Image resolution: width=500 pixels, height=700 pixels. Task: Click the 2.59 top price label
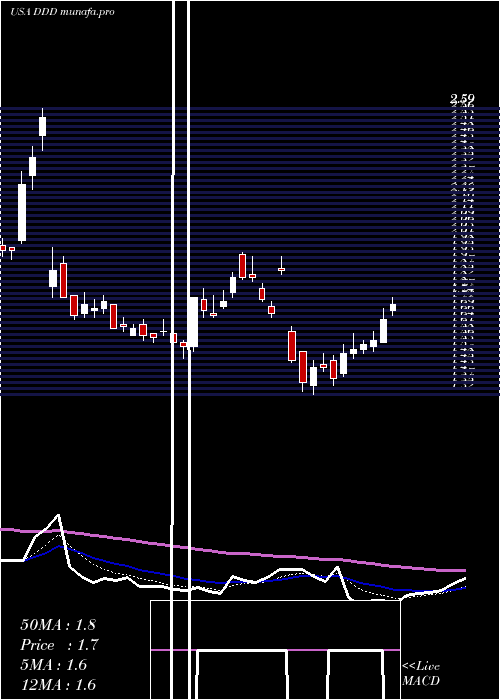[462, 98]
